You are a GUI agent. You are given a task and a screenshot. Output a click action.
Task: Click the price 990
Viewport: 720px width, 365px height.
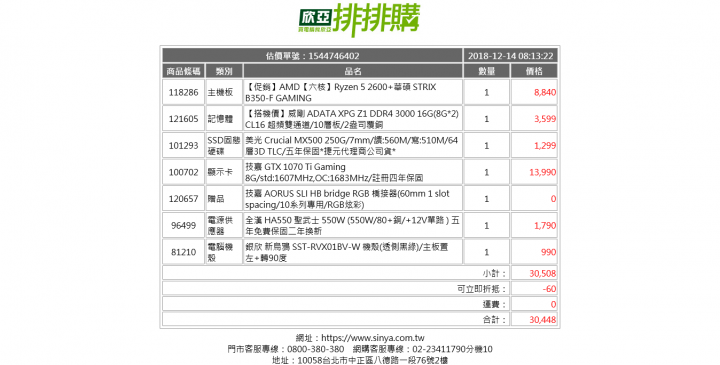pos(548,252)
